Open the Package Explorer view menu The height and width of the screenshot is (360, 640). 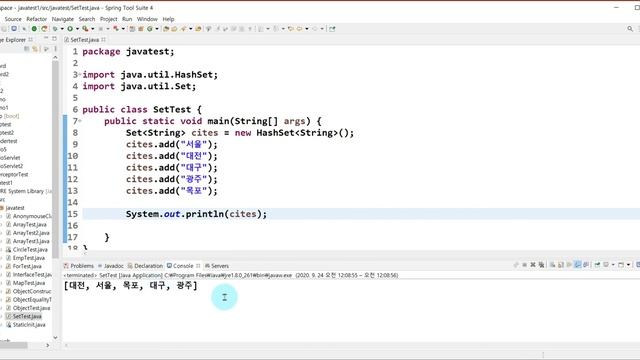click(56, 49)
